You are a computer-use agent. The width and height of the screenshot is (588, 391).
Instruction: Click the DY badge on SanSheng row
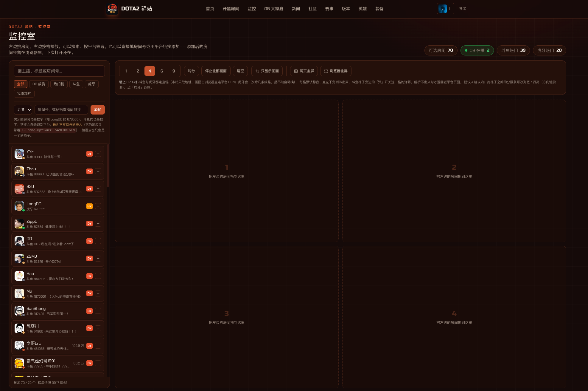(x=89, y=311)
